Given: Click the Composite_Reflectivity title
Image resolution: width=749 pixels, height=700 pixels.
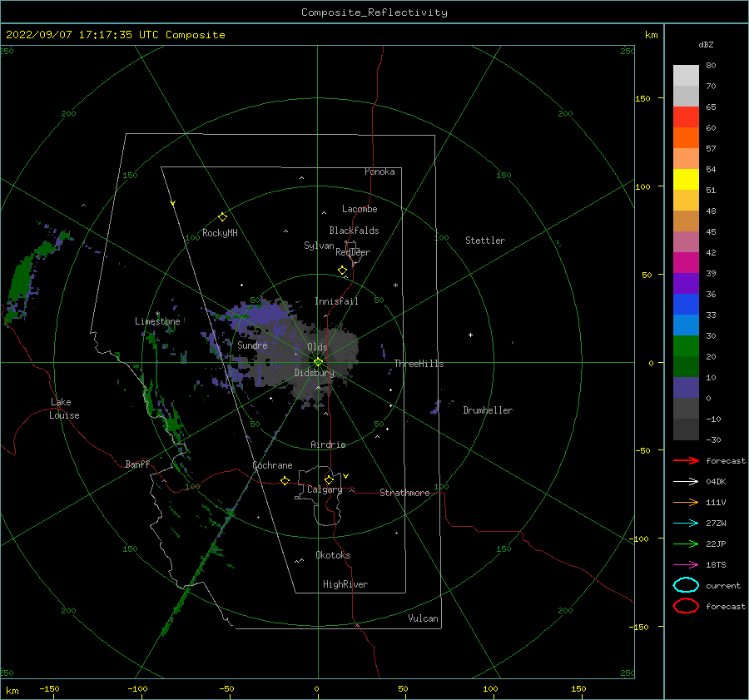Looking at the screenshot, I should point(374,12).
